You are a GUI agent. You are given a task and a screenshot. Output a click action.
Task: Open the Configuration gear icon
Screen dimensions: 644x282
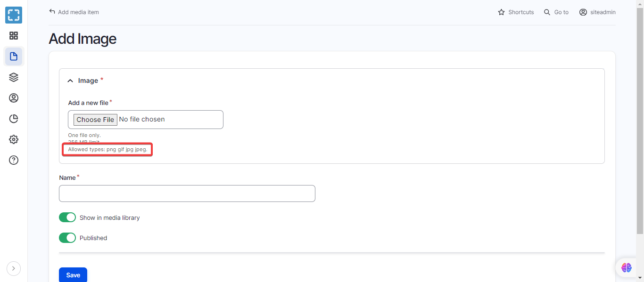14,139
